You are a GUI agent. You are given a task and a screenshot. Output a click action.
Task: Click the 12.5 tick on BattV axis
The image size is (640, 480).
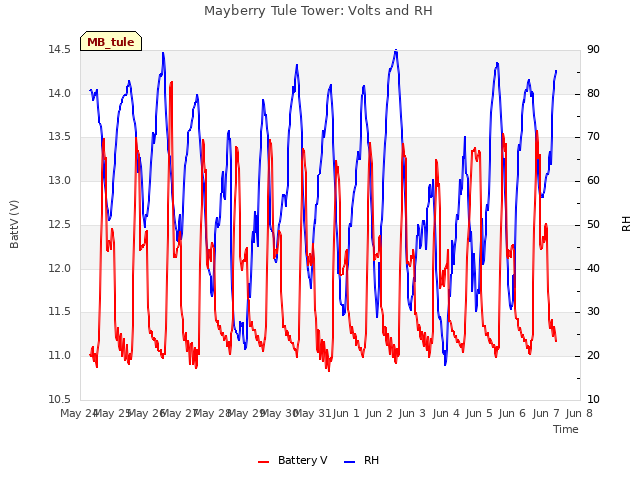point(59,224)
